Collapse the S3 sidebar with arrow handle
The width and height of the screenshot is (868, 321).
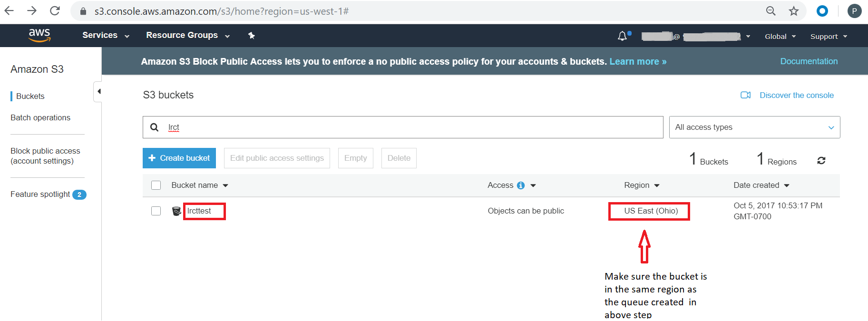click(98, 91)
